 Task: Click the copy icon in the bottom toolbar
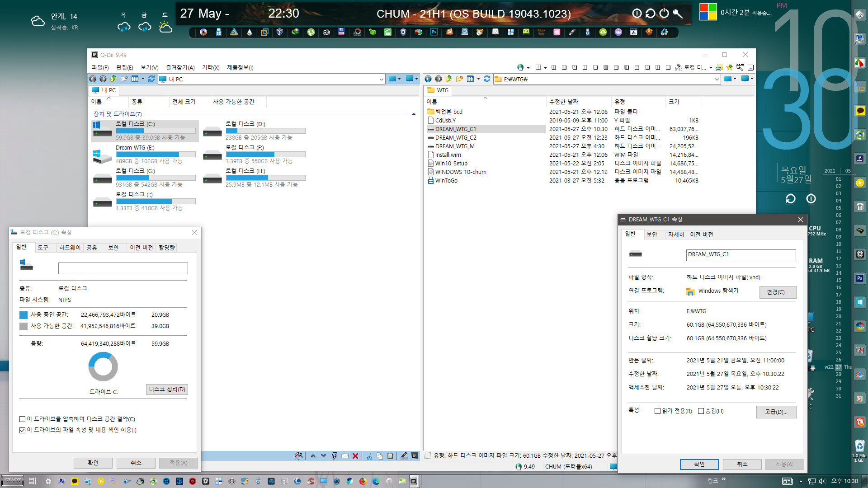(380, 456)
